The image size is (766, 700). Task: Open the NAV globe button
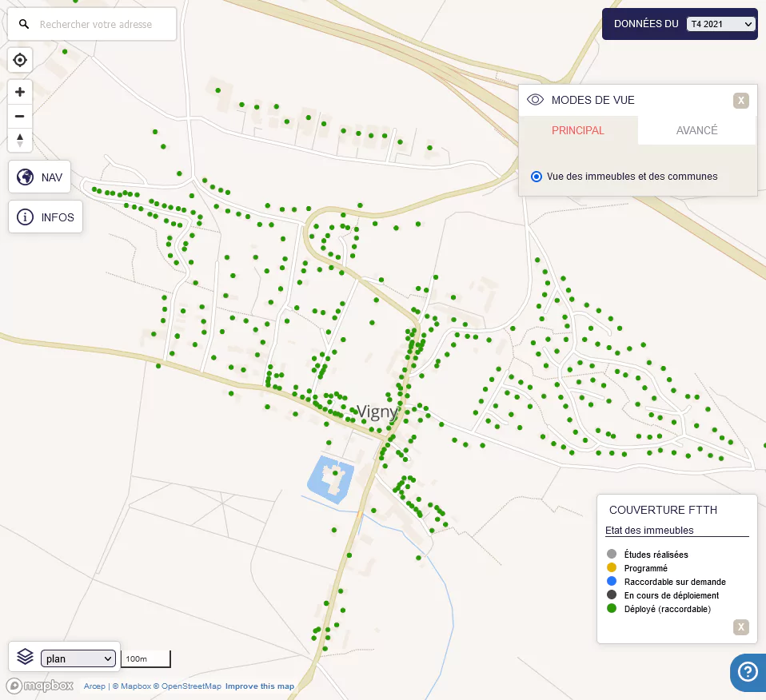40,177
